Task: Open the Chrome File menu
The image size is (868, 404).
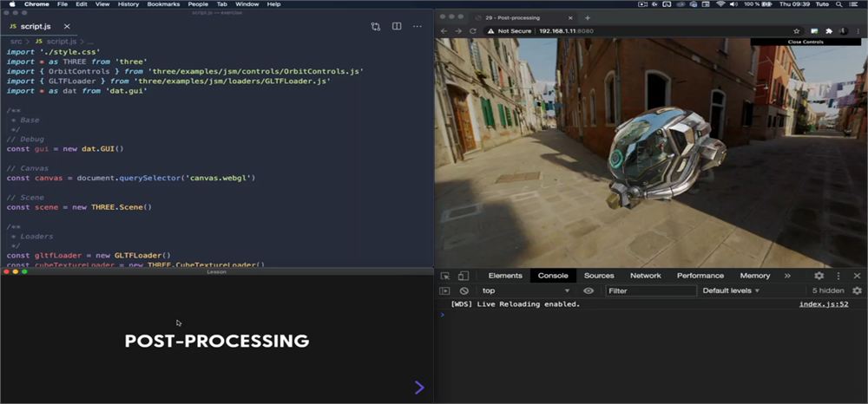Action: pos(62,3)
